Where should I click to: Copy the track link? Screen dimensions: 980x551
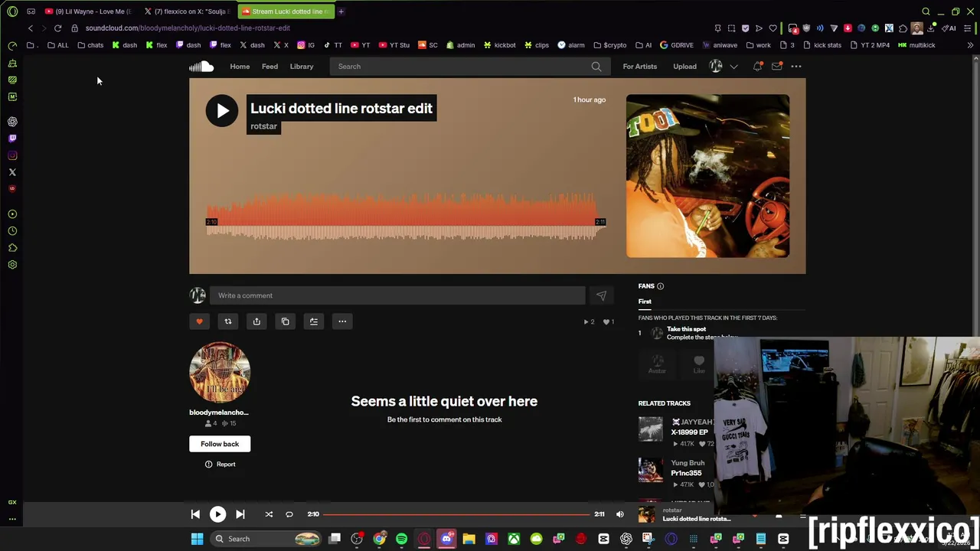(x=285, y=321)
